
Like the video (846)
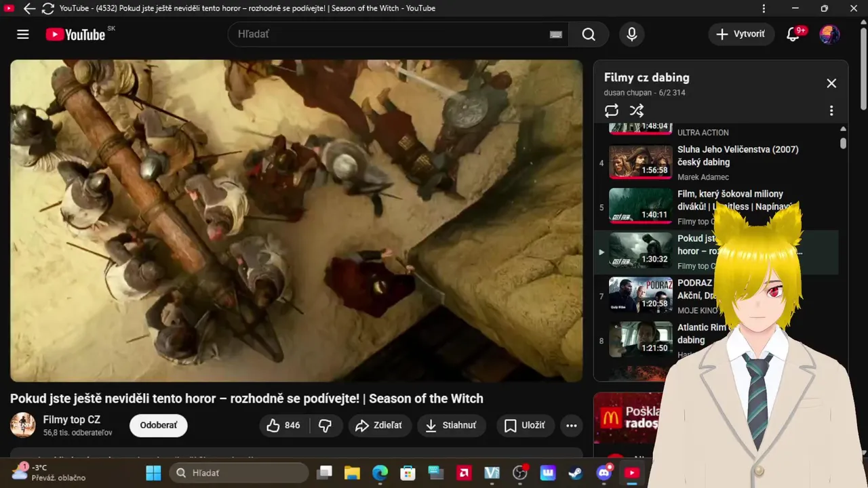pyautogui.click(x=284, y=426)
